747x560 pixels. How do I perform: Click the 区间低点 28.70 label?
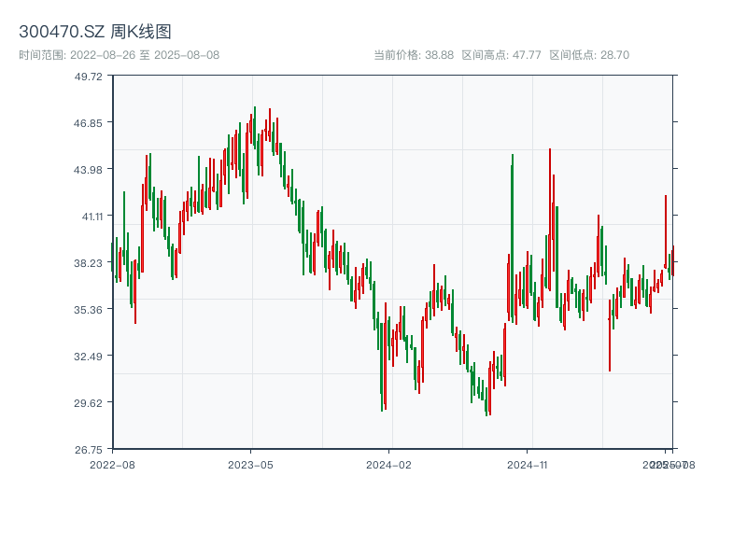(589, 55)
